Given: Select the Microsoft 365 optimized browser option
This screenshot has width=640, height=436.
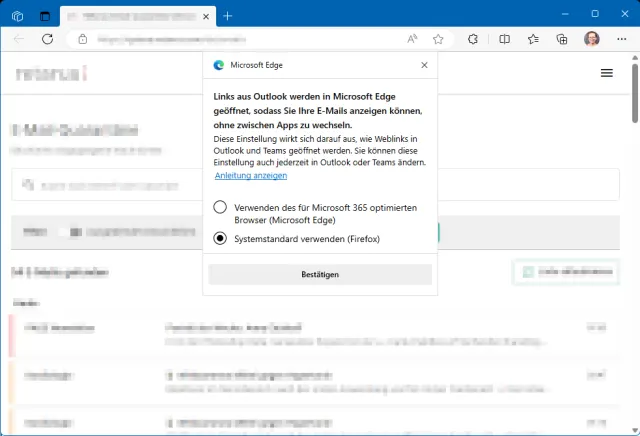Looking at the screenshot, I should point(220,207).
